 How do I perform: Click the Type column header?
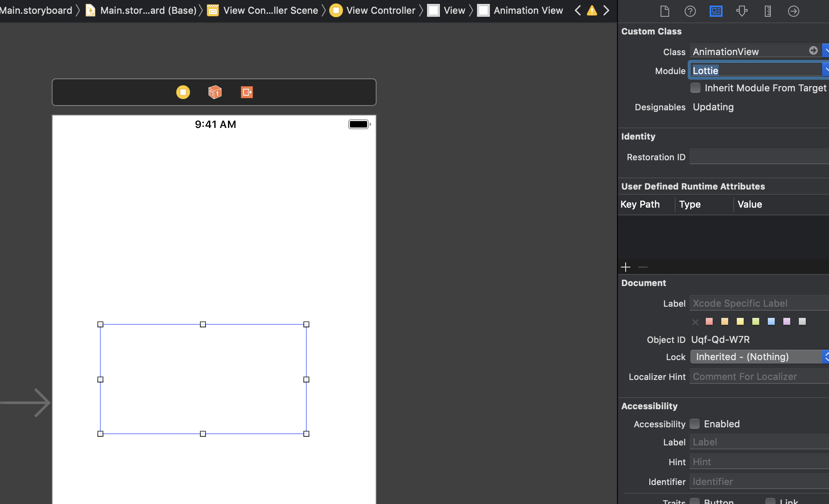coord(690,204)
